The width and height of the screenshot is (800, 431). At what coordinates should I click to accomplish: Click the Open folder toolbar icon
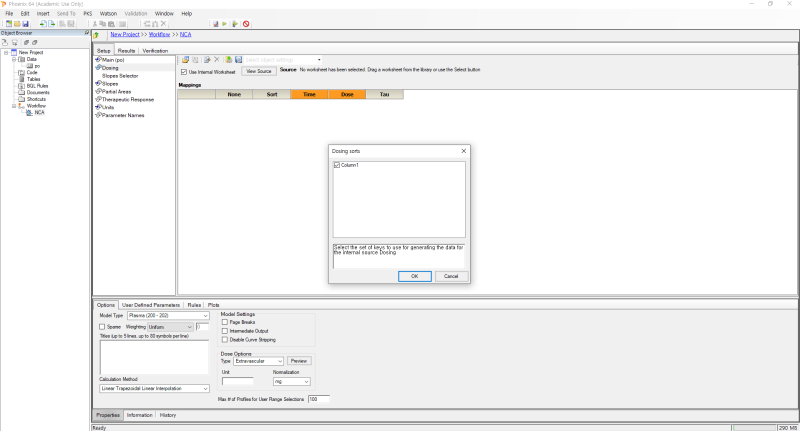point(17,24)
